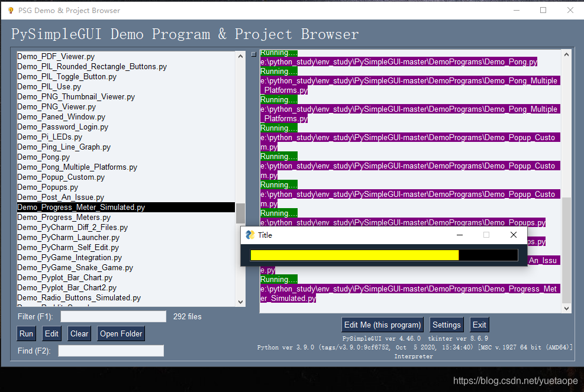Image resolution: width=584 pixels, height=392 pixels.
Task: Click the PSG lightbulb icon in title bar
Action: 11,11
